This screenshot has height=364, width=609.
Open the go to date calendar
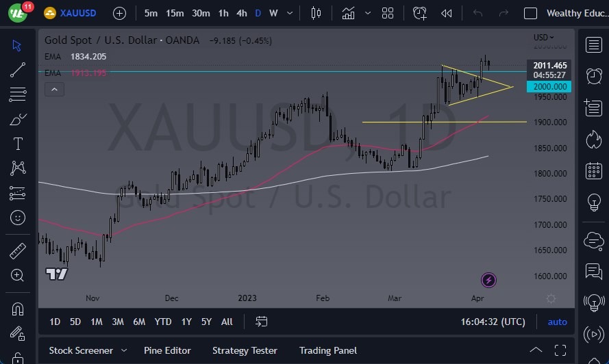click(x=262, y=322)
